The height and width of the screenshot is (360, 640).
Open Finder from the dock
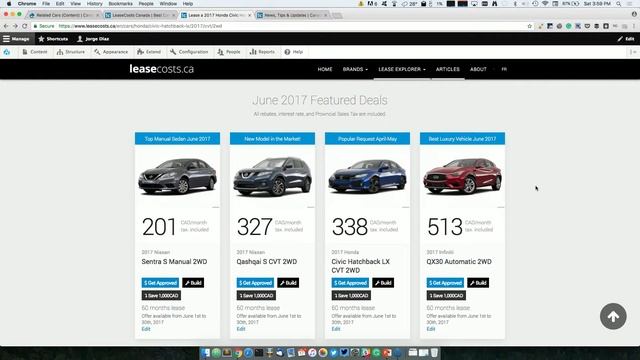(205, 353)
